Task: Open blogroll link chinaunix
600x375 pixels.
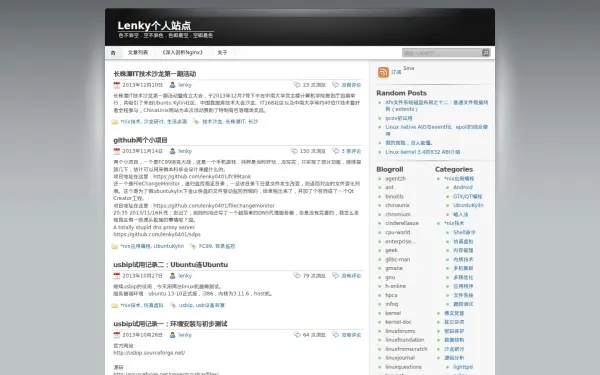Action: 398,205
